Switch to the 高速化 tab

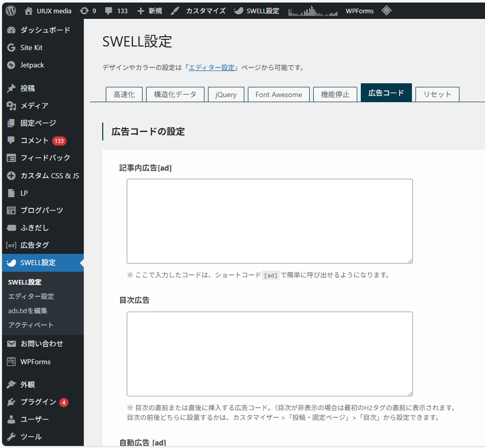point(124,95)
